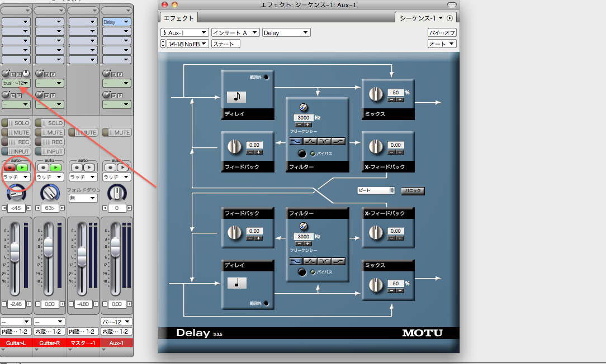Click the Guitar-R pan knob
The height and width of the screenshot is (364, 606).
[x=49, y=193]
